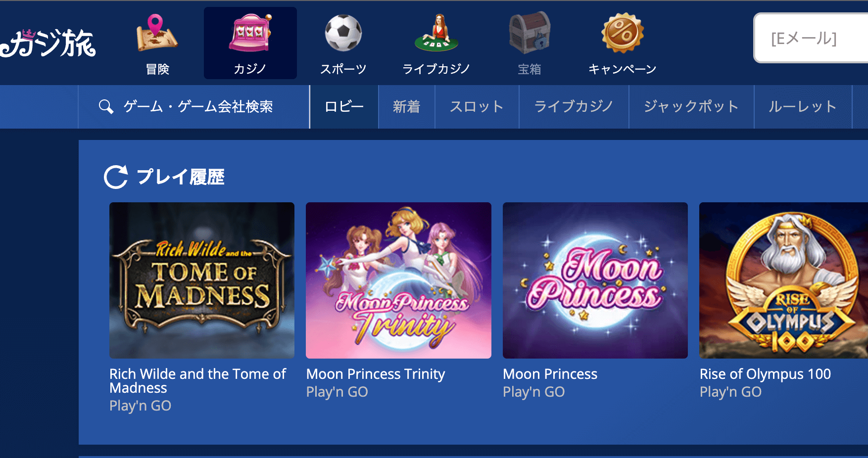Open the キャンペーン percent badge icon

[x=622, y=33]
